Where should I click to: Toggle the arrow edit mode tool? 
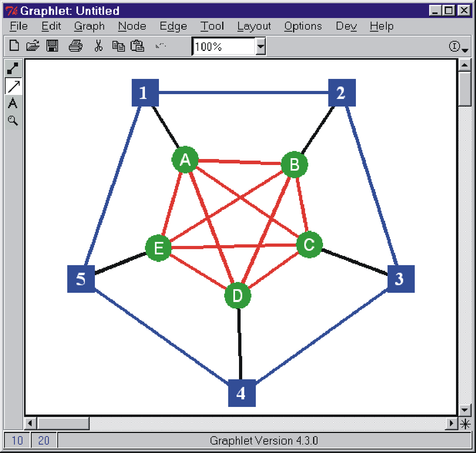[14, 86]
